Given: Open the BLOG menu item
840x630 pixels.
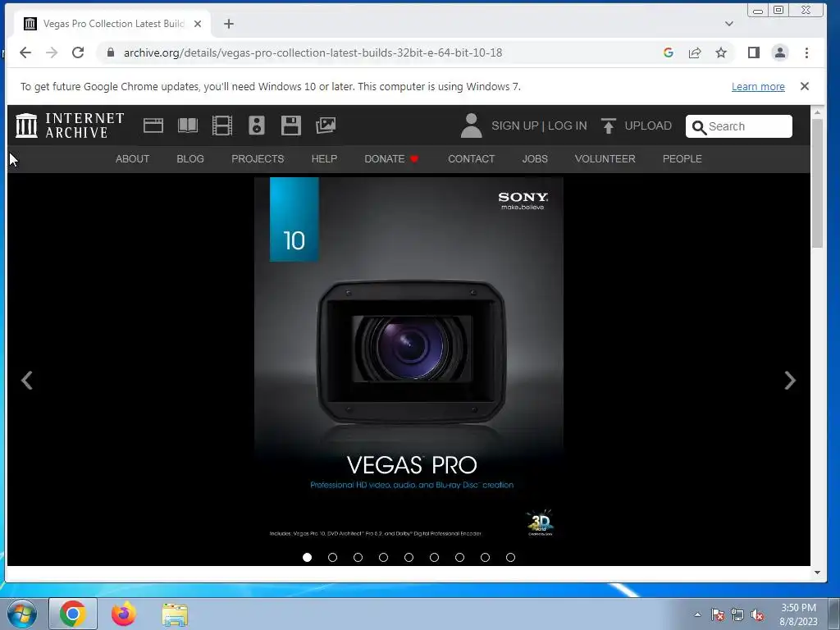Looking at the screenshot, I should coord(190,158).
